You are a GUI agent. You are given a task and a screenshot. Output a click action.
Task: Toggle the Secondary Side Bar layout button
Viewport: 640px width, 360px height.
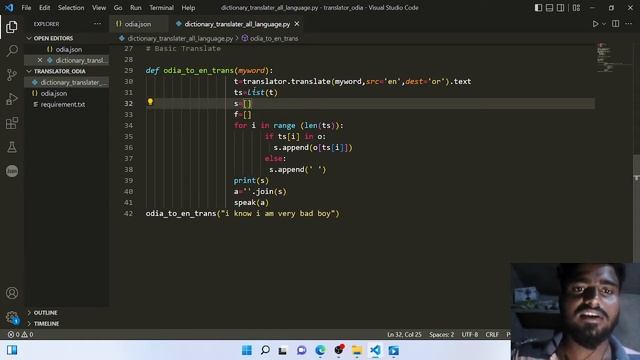pyautogui.click(x=561, y=8)
